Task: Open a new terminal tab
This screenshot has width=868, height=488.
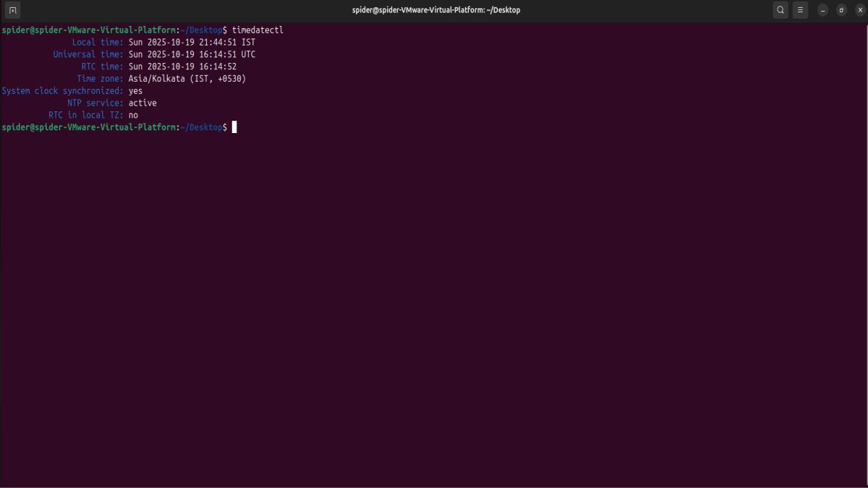Action: tap(12, 10)
